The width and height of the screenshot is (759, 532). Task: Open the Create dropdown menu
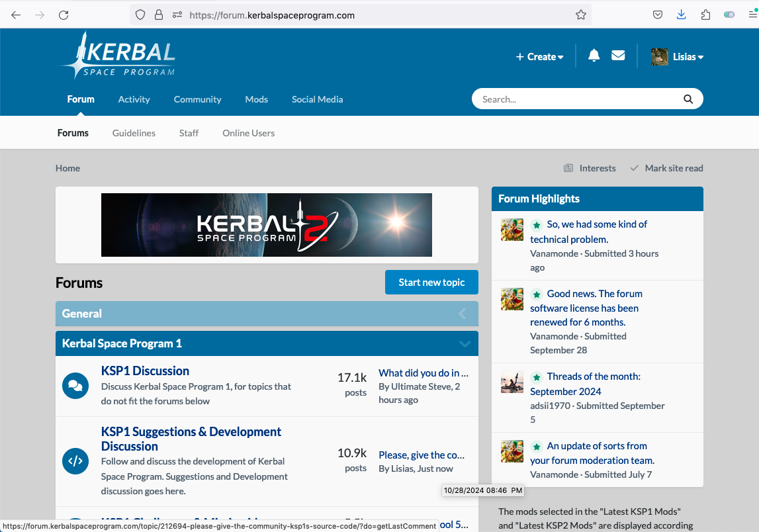(540, 57)
